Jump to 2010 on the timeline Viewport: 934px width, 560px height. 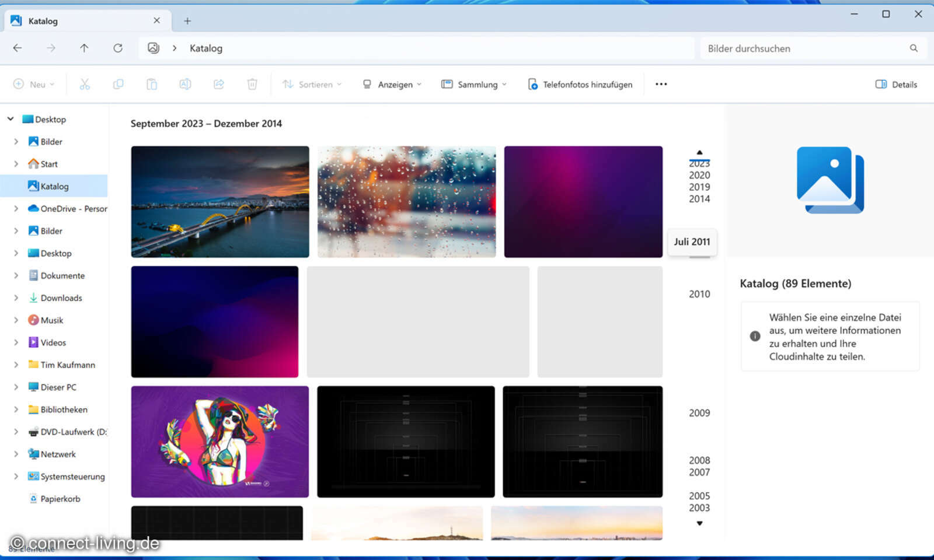[699, 293]
